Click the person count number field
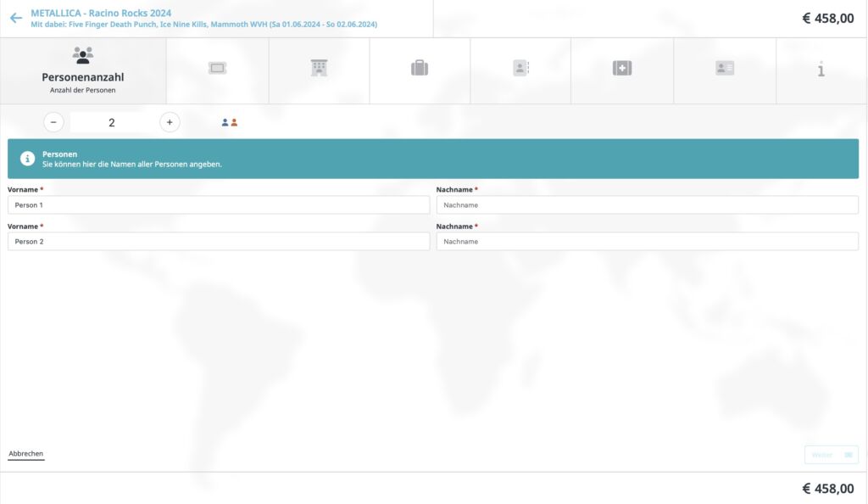The image size is (868, 504). (111, 122)
